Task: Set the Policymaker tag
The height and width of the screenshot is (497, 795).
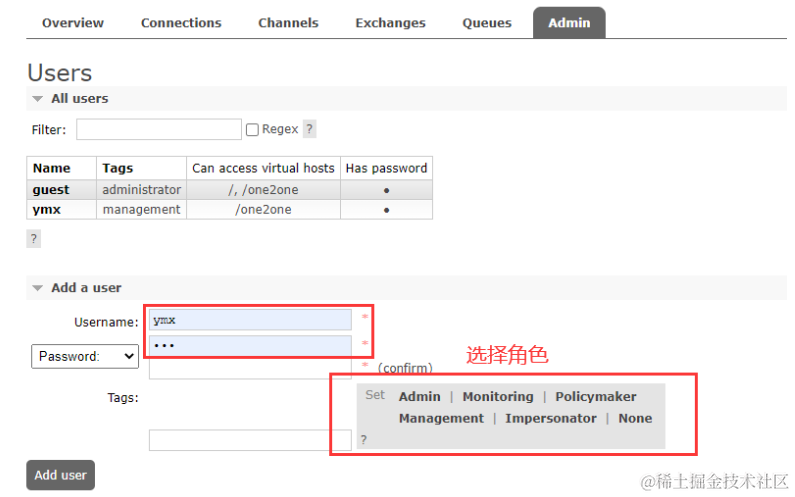Action: point(595,397)
